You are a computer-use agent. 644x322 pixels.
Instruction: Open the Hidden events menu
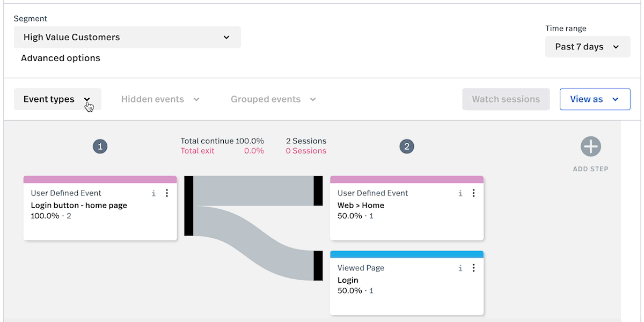pyautogui.click(x=160, y=99)
